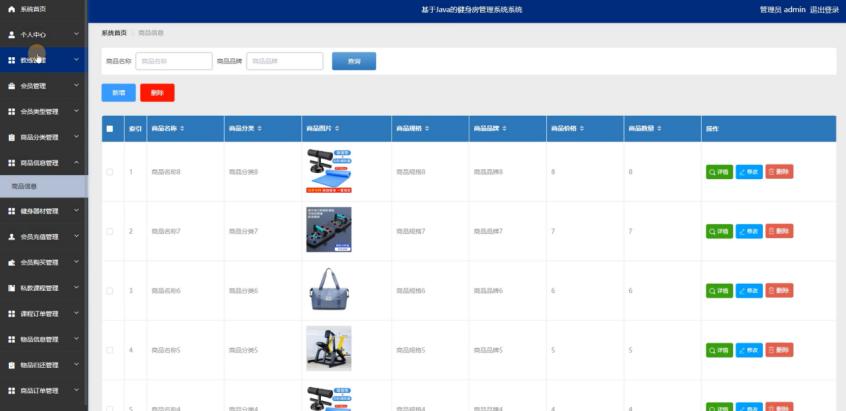Click the grid icon beside 物品信息管理
846x411 pixels.
11,339
